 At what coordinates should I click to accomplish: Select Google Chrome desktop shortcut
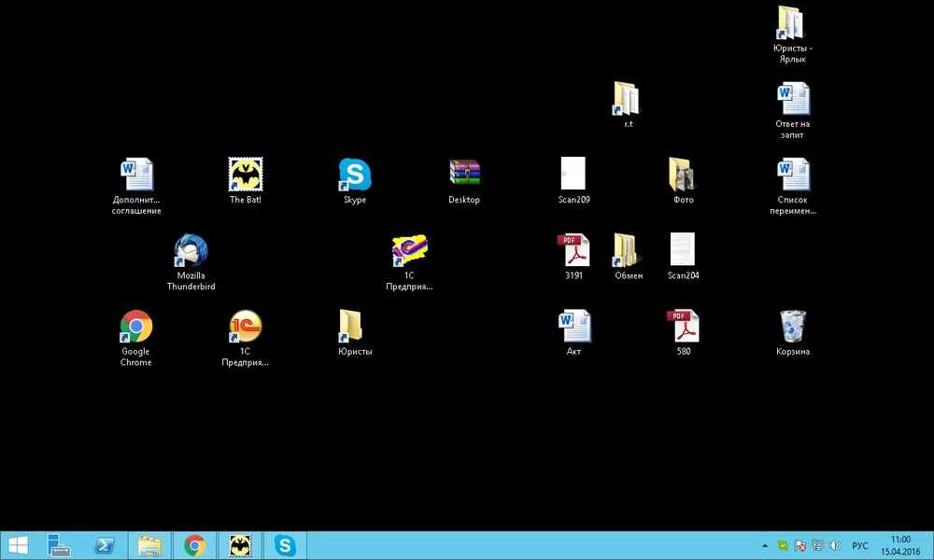(135, 327)
